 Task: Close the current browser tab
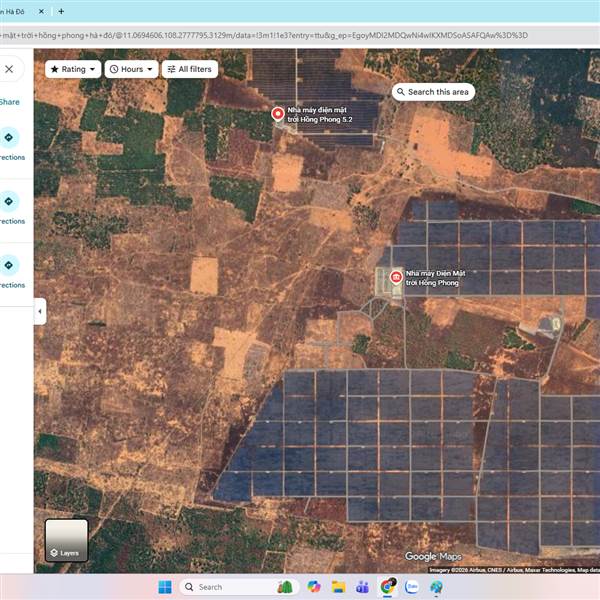point(41,11)
